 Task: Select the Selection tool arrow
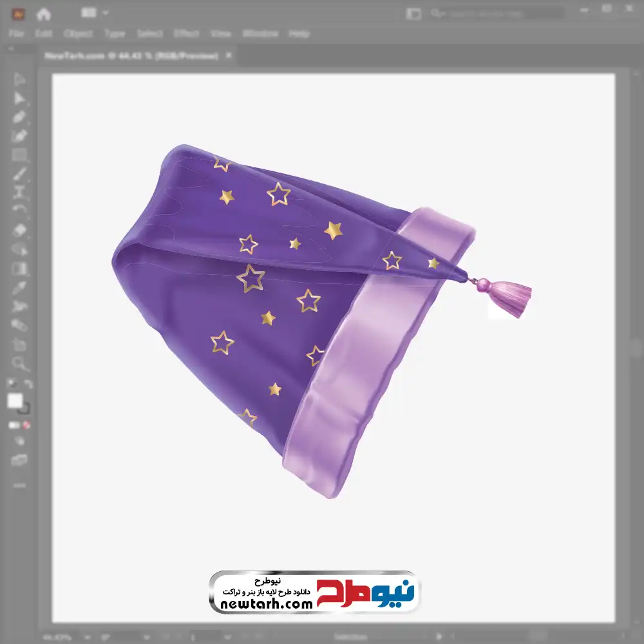tap(19, 80)
